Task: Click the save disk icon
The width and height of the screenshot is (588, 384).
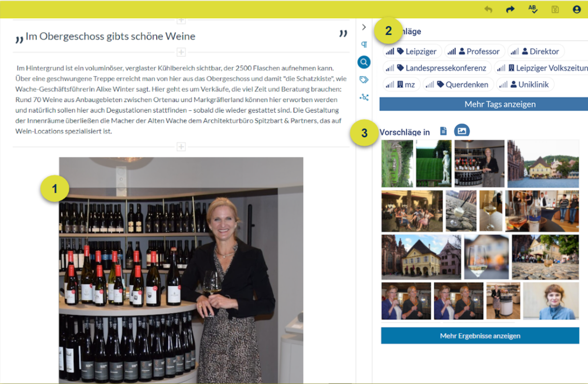Action: [555, 9]
